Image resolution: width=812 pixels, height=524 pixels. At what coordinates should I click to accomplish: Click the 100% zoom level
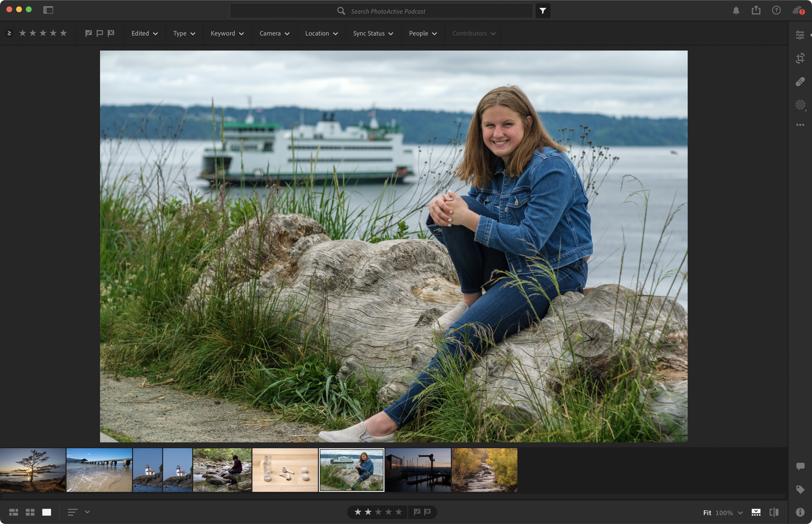coord(724,512)
